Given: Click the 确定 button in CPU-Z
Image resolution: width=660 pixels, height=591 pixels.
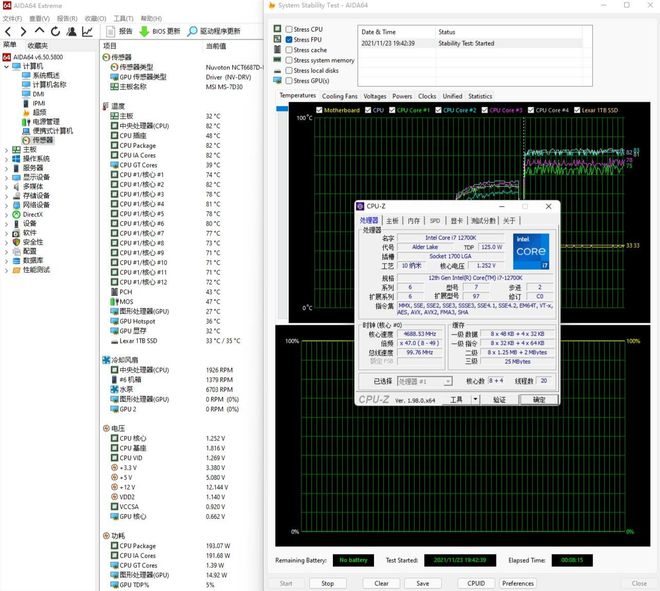Looking at the screenshot, I should point(539,399).
